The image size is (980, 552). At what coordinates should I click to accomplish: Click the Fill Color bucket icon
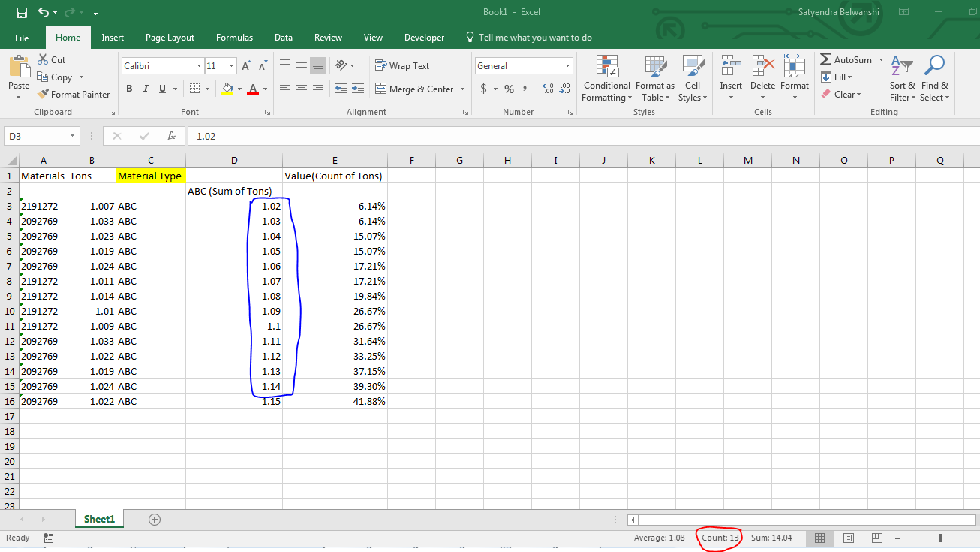click(227, 89)
